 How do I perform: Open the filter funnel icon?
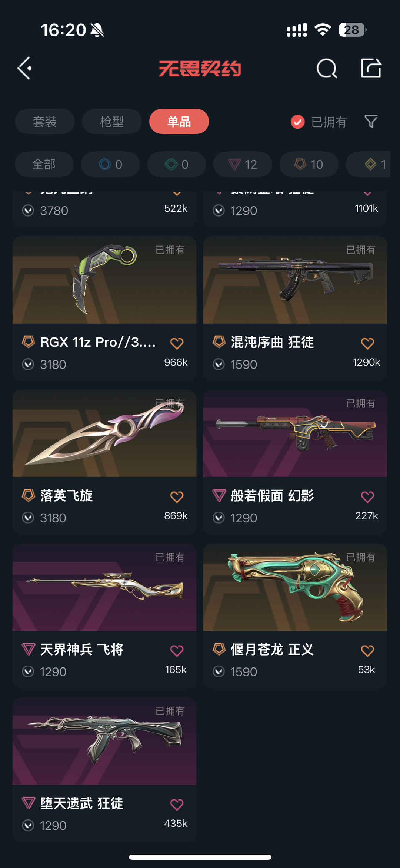click(x=371, y=121)
